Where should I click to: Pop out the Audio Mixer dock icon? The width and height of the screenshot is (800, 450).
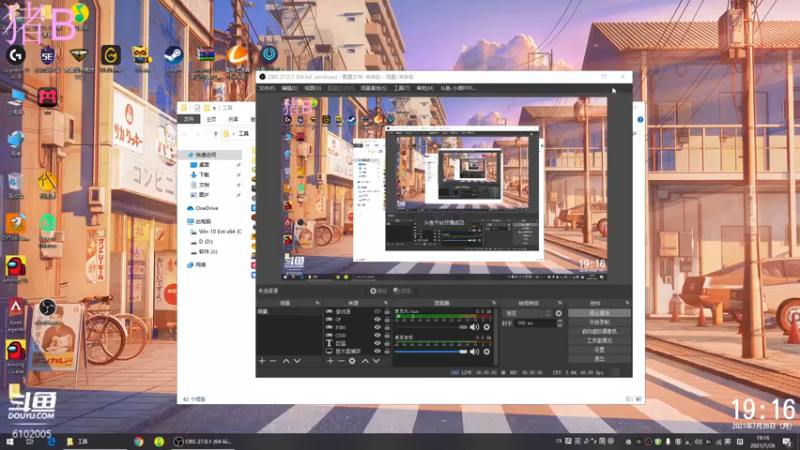point(494,303)
